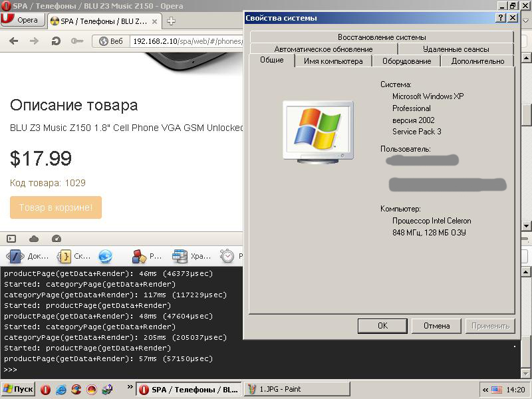
Task: Switch to Удаленные сеансы tab
Action: click(456, 49)
